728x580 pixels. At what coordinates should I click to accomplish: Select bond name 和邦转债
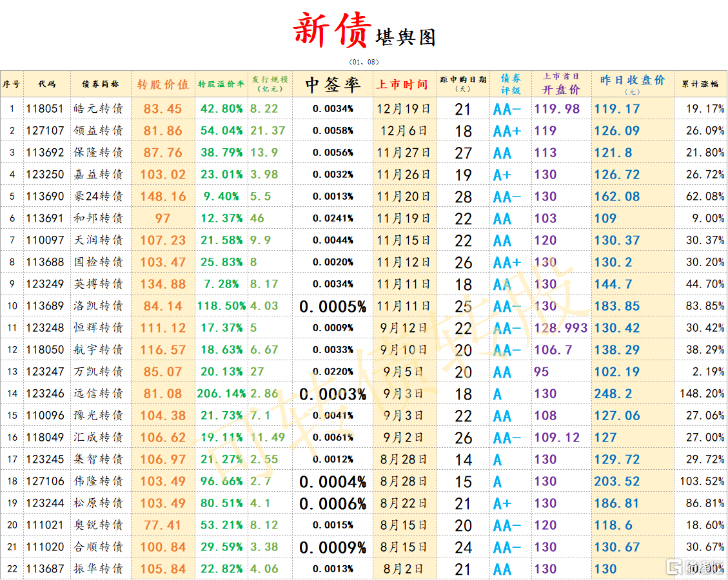[99, 218]
